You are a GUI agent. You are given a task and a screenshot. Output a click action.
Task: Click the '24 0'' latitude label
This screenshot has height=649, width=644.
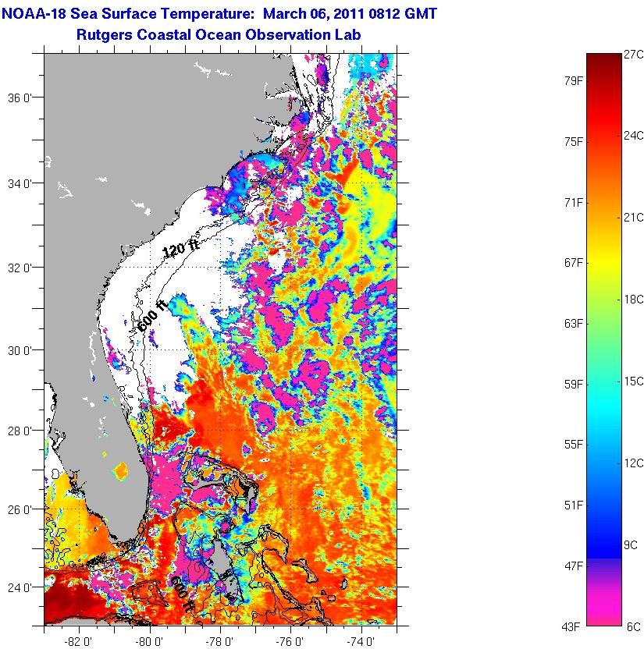click(x=20, y=587)
